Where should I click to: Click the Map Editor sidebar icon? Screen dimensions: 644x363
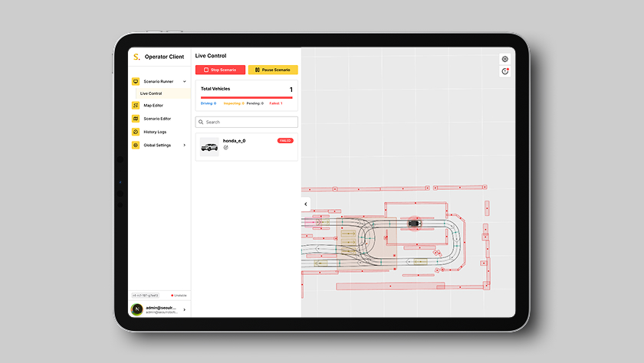pyautogui.click(x=136, y=106)
